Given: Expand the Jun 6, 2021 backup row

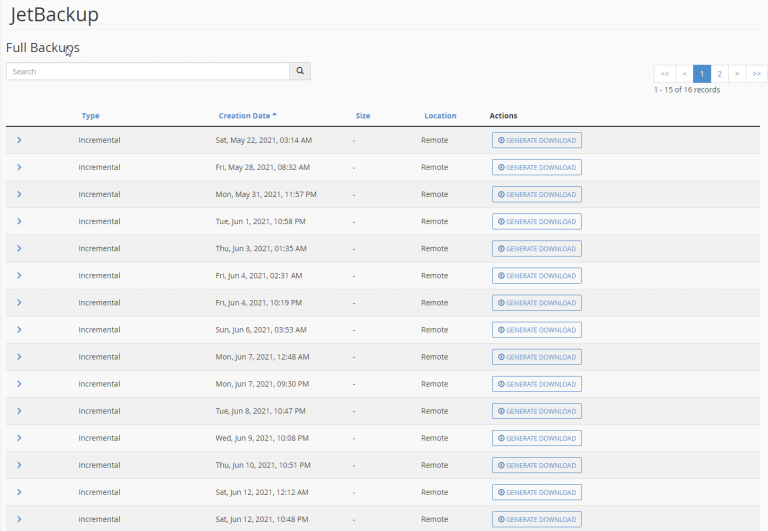Looking at the screenshot, I should (x=19, y=329).
